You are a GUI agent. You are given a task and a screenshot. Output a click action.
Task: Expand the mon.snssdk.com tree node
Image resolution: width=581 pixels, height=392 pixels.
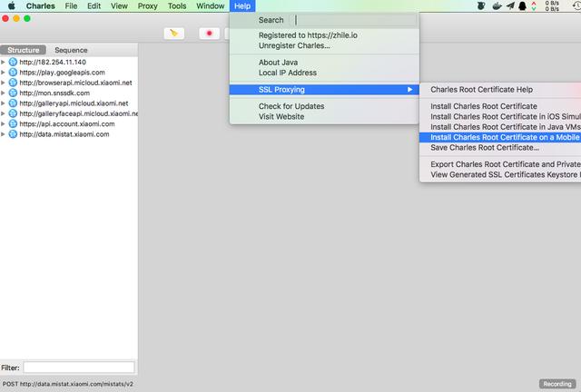3,93
